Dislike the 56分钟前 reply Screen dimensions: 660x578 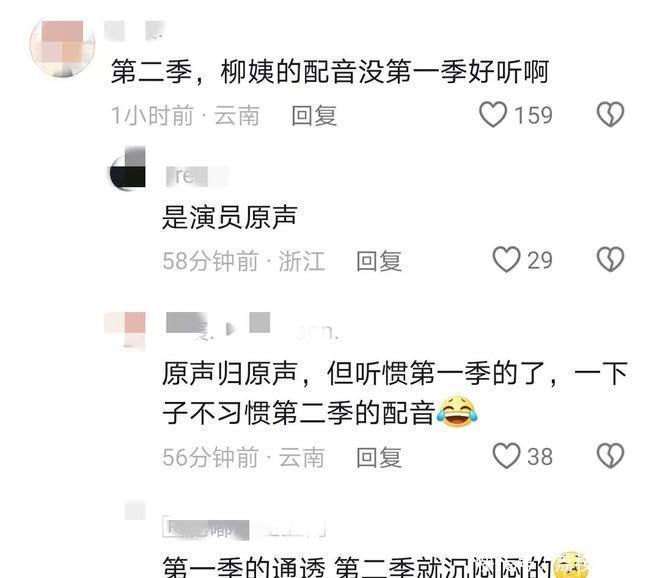pos(610,456)
